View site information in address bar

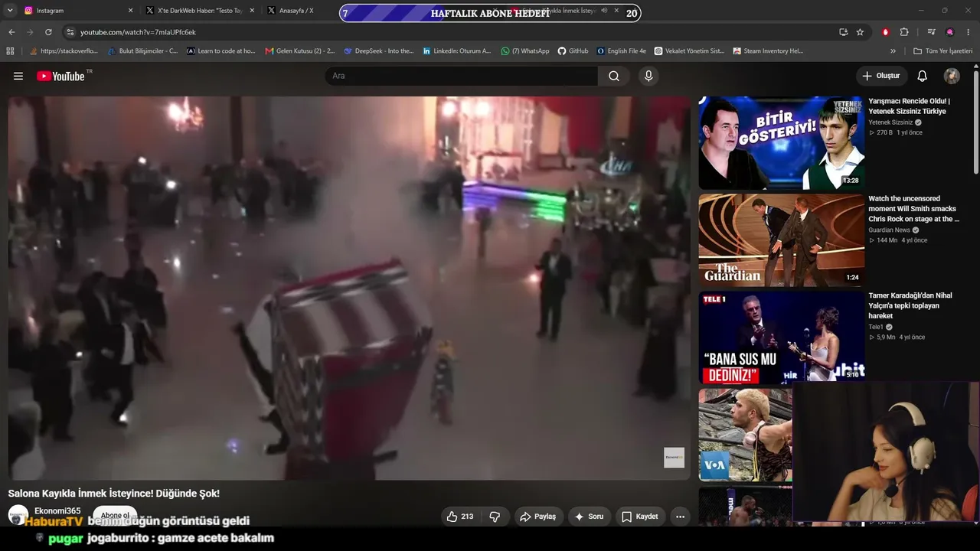pyautogui.click(x=70, y=32)
